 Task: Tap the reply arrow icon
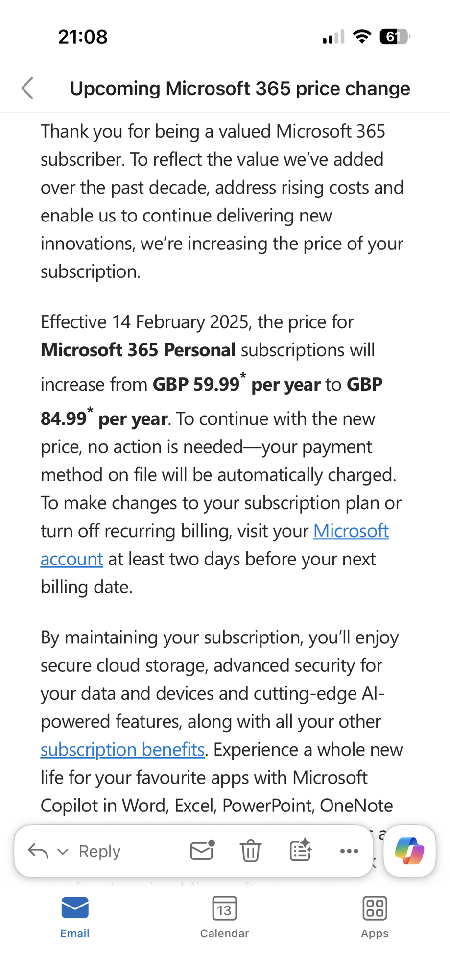(38, 851)
